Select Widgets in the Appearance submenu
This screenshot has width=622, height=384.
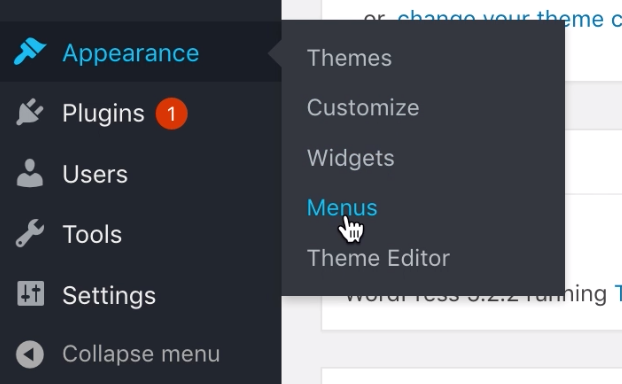click(351, 158)
